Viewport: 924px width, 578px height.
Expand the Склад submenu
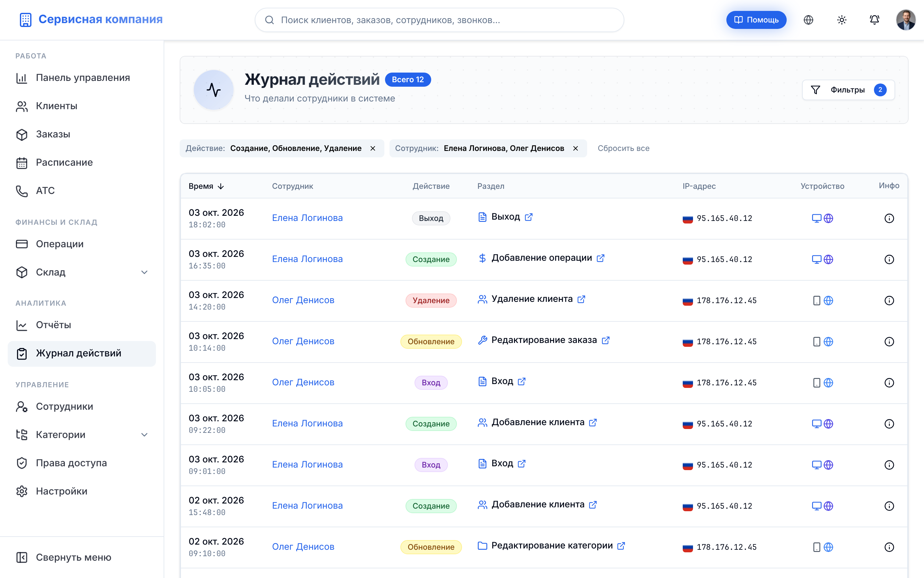(x=144, y=272)
